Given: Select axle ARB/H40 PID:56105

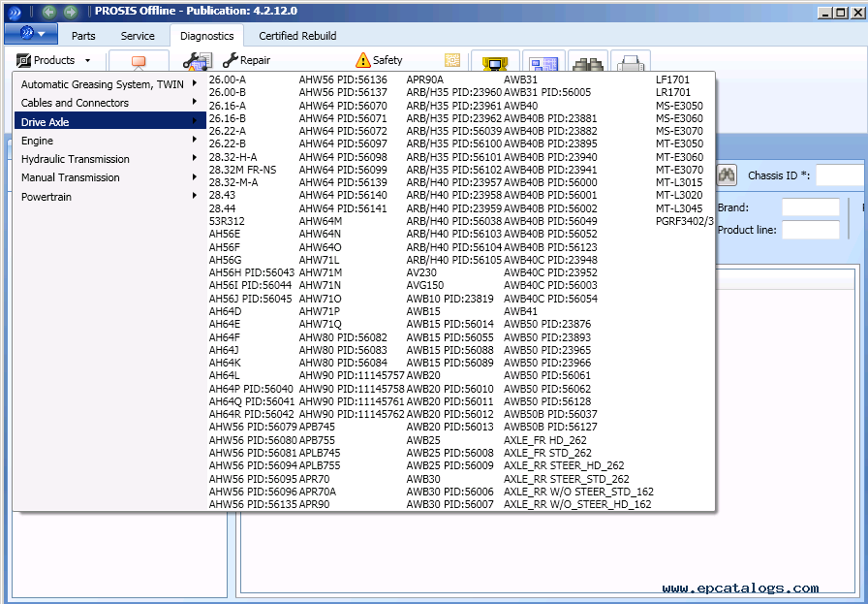Looking at the screenshot, I should [x=454, y=260].
